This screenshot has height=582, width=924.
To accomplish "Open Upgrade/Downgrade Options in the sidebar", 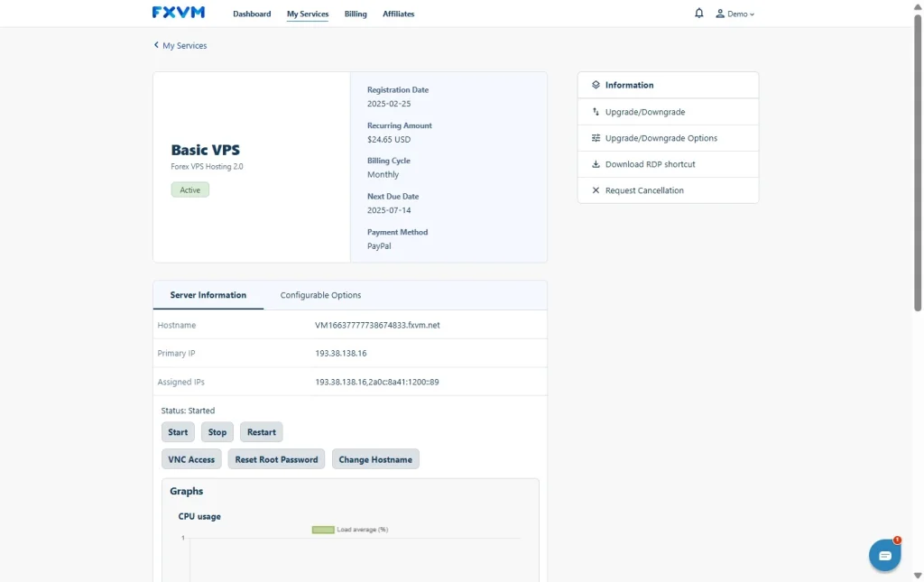I will pos(669,138).
